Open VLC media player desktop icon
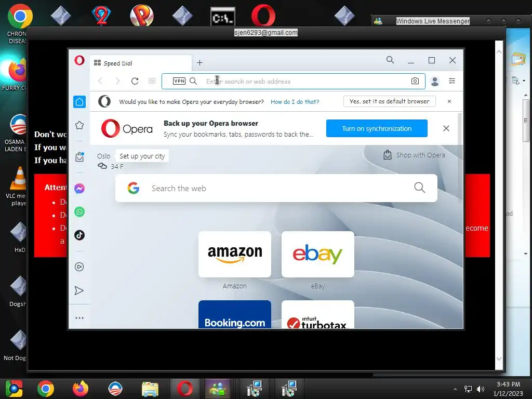This screenshot has width=532, height=399. (19, 187)
